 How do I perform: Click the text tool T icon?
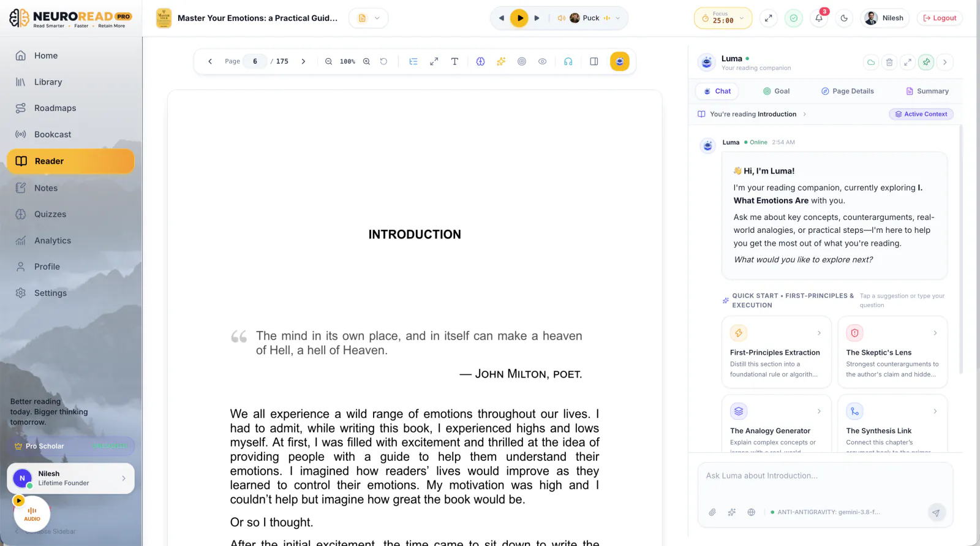[454, 61]
